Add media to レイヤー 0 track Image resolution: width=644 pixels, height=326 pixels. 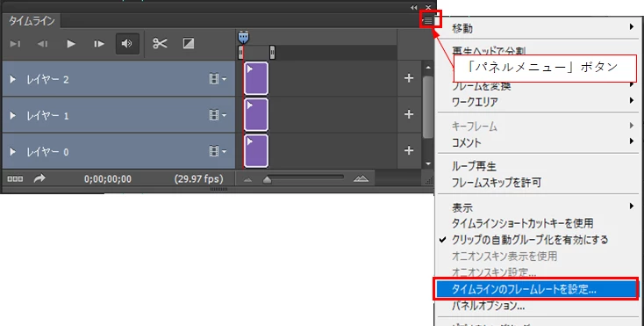409,150
